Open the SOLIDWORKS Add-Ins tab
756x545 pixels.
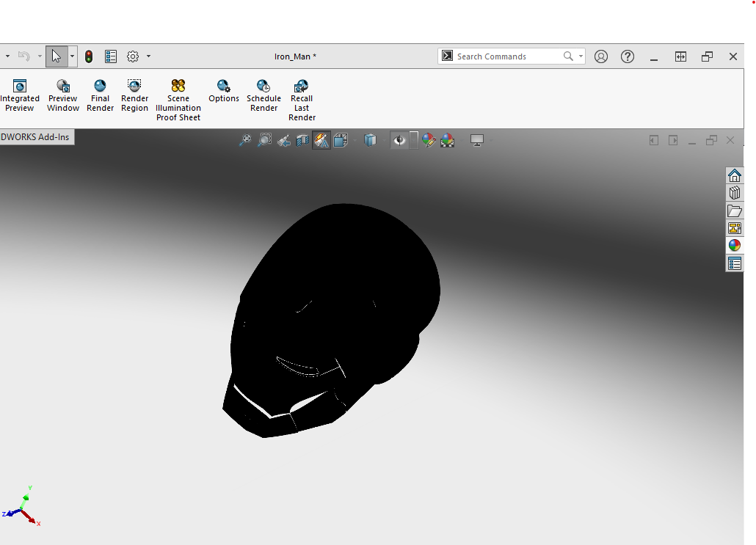pos(35,137)
